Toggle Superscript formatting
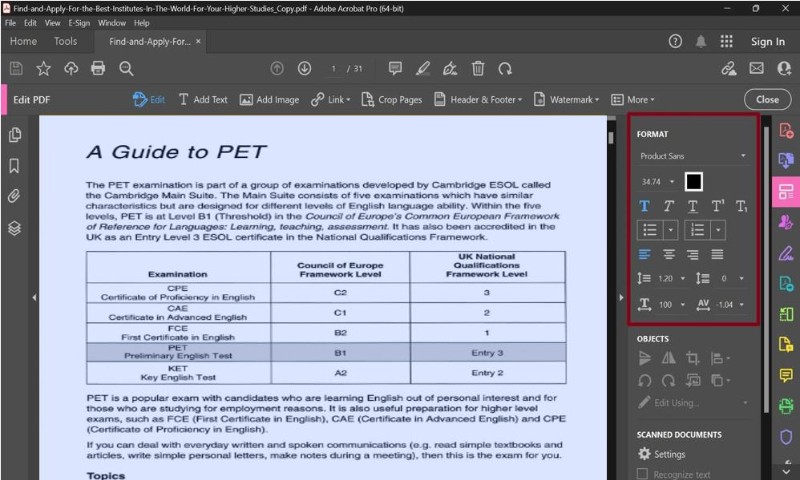Screen dimensions: 800x480 click(717, 206)
